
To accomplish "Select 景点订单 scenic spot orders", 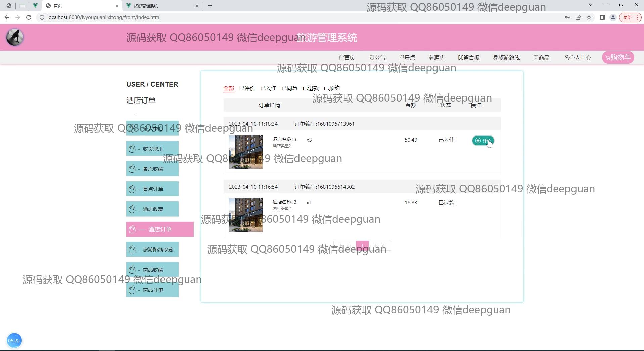I will (x=152, y=189).
